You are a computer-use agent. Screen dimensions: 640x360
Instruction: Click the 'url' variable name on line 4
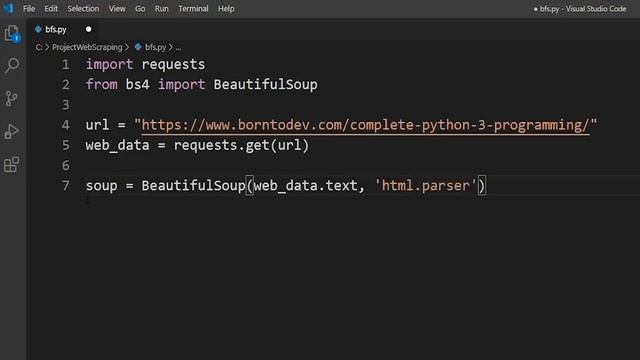point(97,125)
